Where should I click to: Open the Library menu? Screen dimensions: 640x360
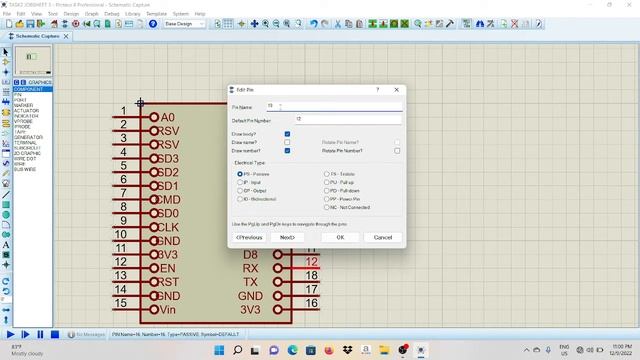[133, 14]
